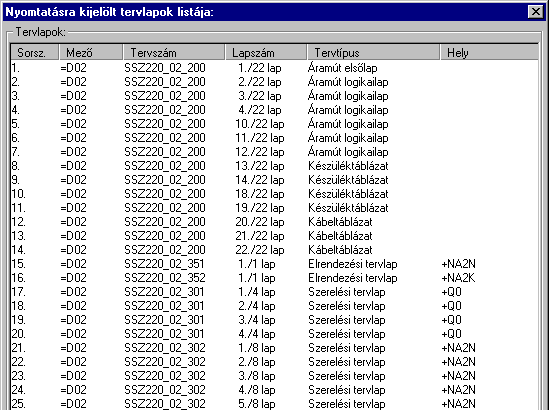
Task: Select row 11 Készüléktáblázat 19./22 lap
Action: (x=274, y=208)
